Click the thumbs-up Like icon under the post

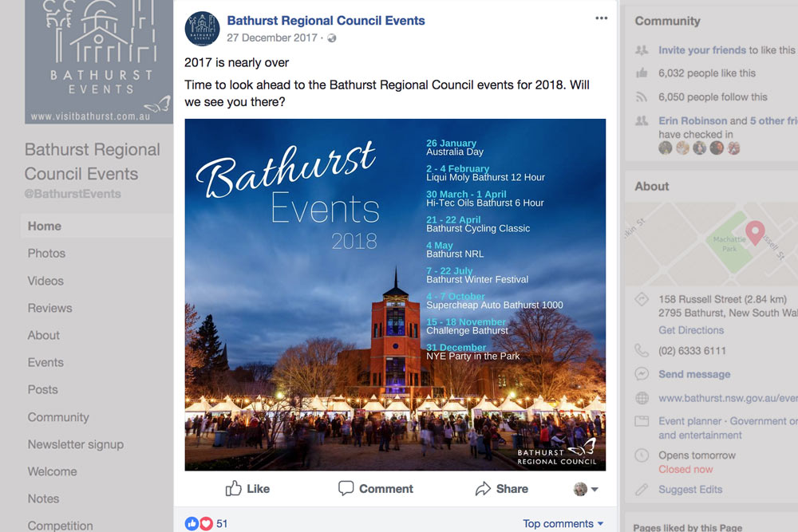pos(234,488)
